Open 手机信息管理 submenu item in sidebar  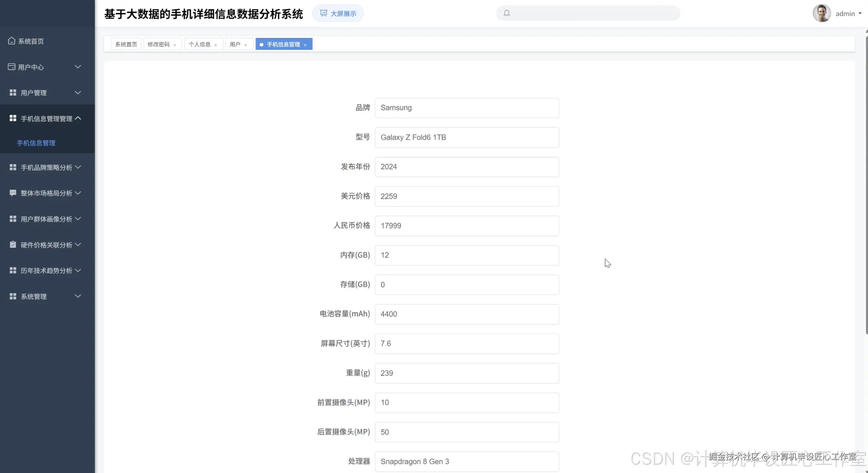47,143
